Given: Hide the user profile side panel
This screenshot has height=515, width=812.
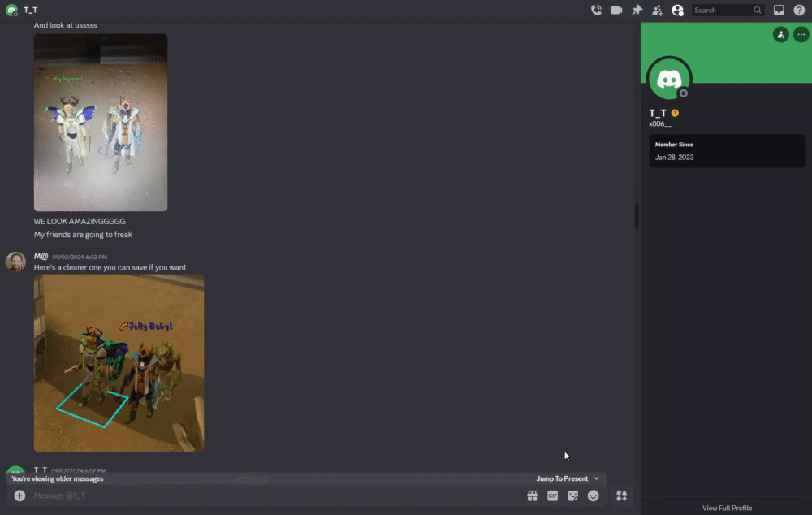Looking at the screenshot, I should [677, 10].
